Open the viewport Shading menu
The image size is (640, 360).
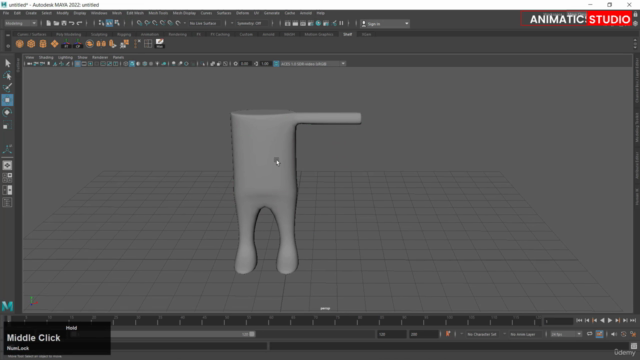pyautogui.click(x=46, y=58)
